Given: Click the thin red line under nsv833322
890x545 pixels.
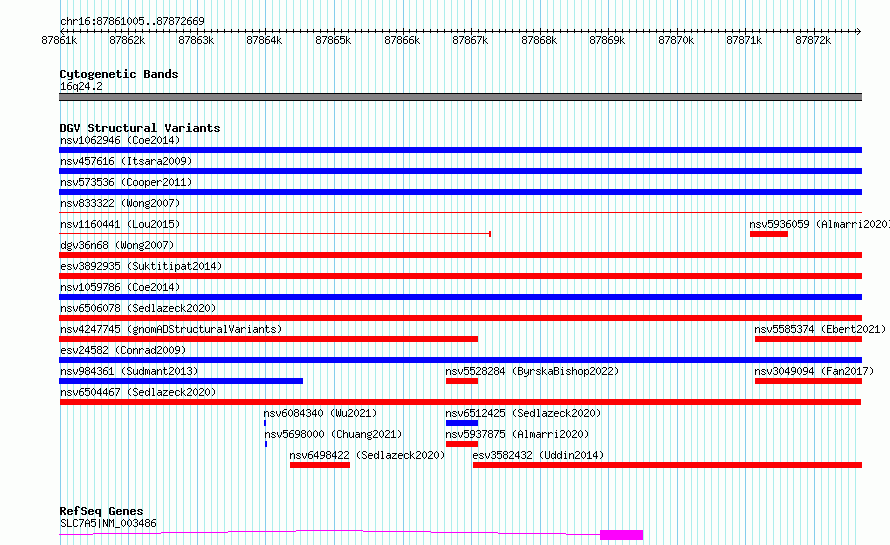Looking at the screenshot, I should [460, 213].
